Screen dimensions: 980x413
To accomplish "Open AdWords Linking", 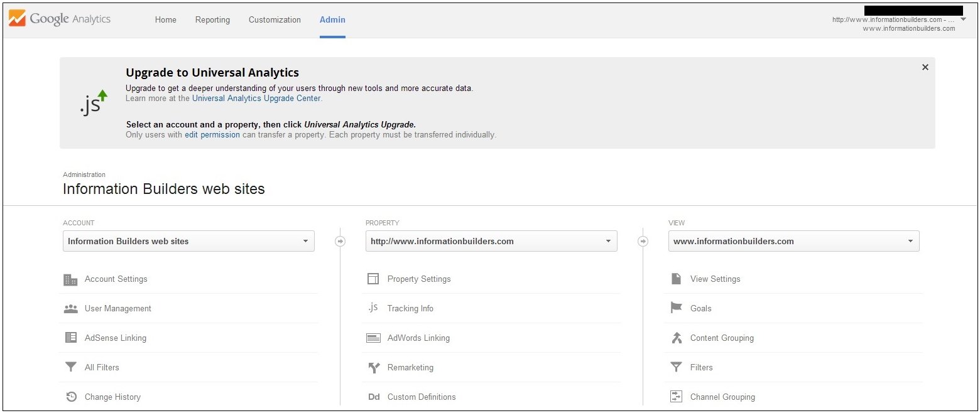I will pos(418,338).
